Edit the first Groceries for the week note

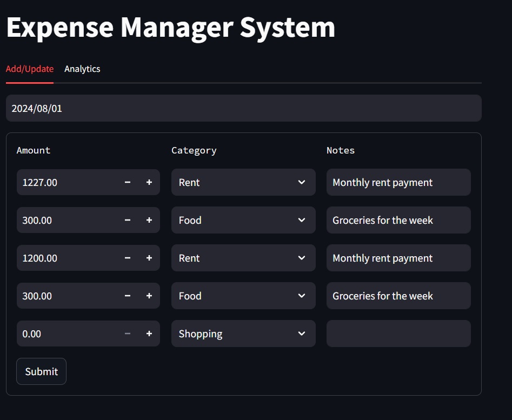398,220
